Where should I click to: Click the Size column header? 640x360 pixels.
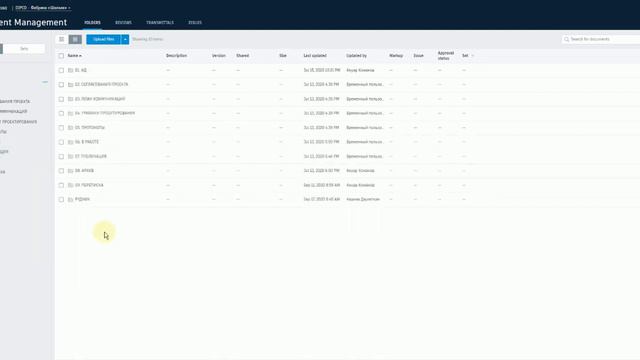283,56
